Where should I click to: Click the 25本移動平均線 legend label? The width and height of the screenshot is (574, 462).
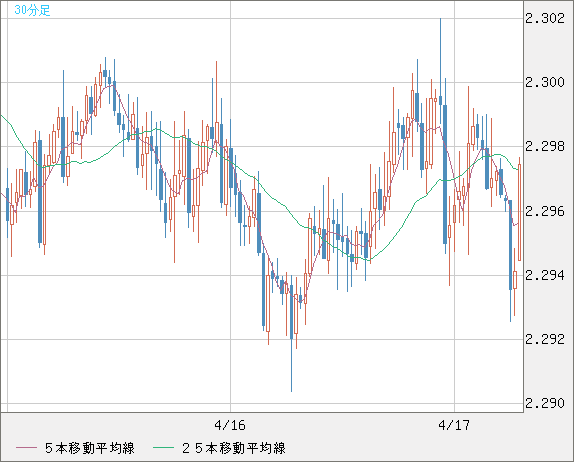(x=234, y=448)
